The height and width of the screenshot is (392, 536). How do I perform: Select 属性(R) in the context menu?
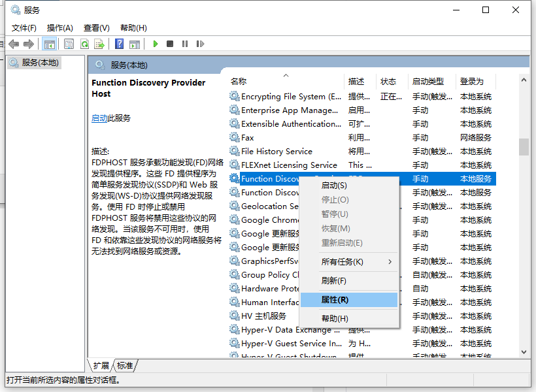click(335, 300)
